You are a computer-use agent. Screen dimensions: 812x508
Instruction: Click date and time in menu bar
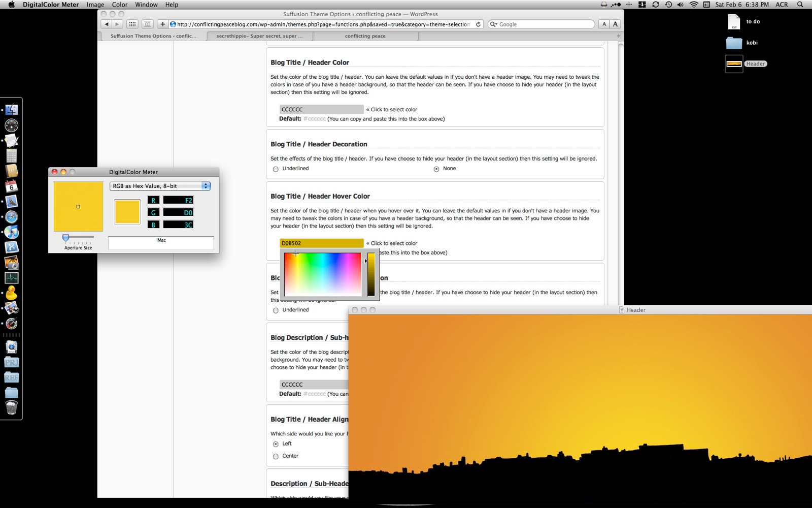742,5
